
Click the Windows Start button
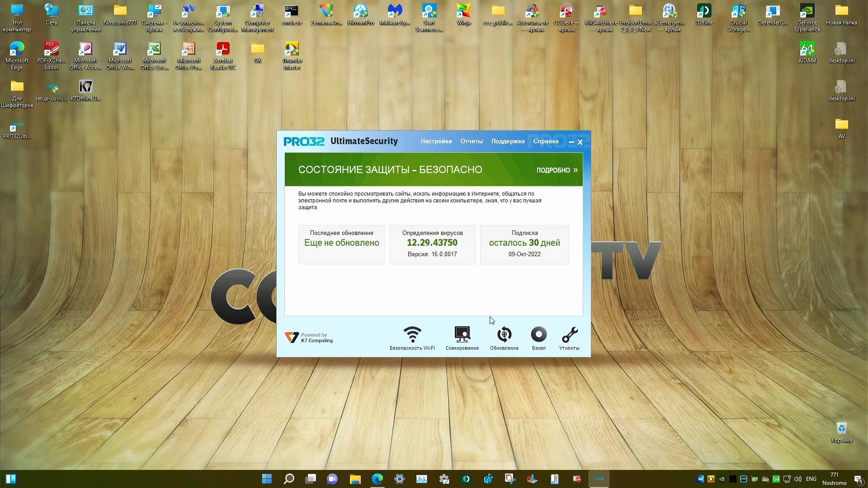pos(267,479)
